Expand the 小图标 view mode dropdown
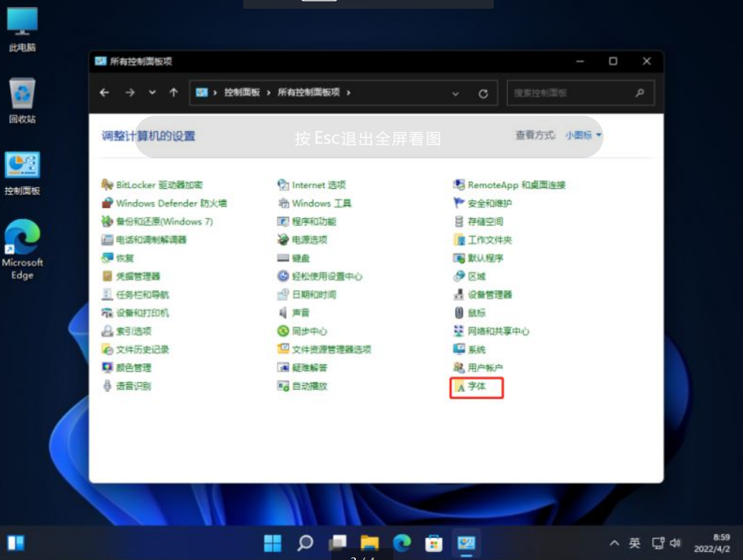Viewport: 743px width, 560px height. (x=584, y=135)
